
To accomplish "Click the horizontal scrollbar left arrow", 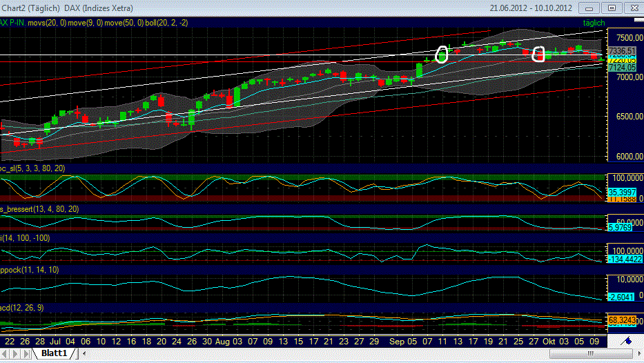I will click(x=84, y=353).
